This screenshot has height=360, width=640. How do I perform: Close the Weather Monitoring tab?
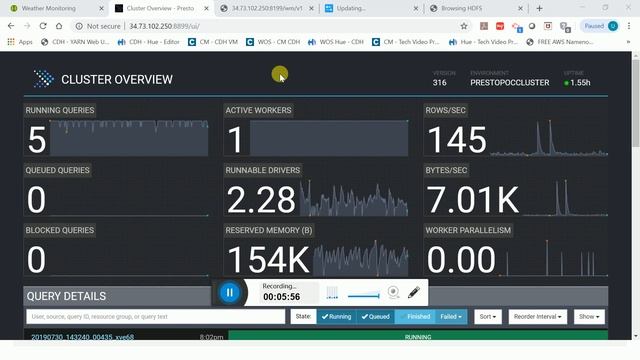[x=102, y=8]
